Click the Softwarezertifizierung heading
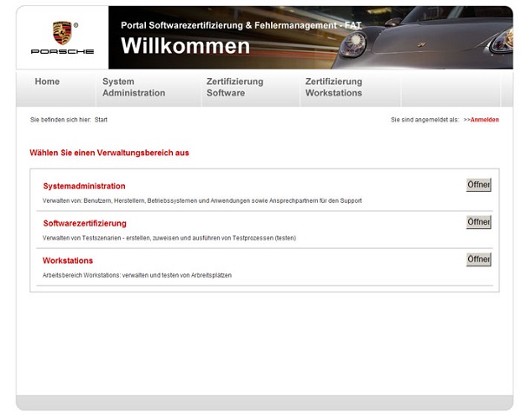521x420 pixels. [85, 223]
